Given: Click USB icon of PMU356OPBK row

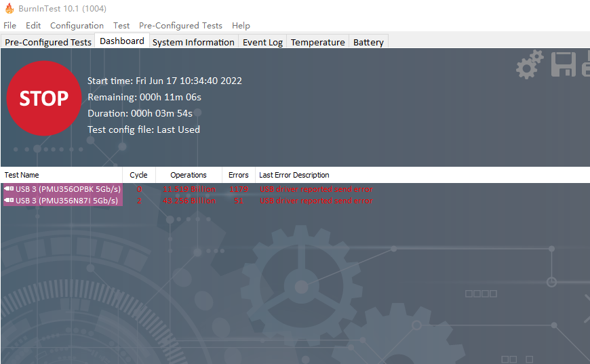Looking at the screenshot, I should [9, 188].
